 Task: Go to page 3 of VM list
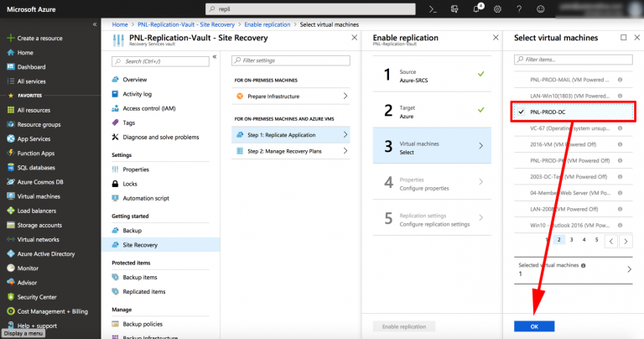coord(571,239)
